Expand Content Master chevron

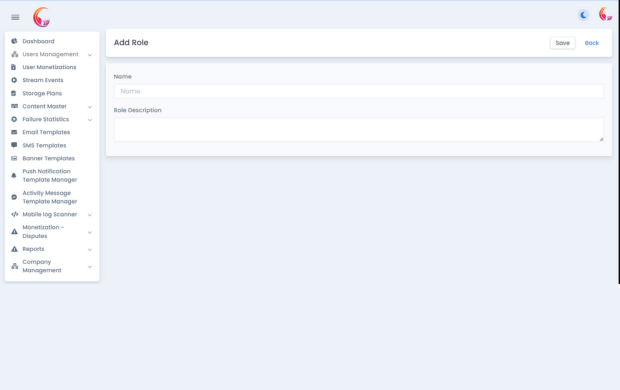pos(90,107)
